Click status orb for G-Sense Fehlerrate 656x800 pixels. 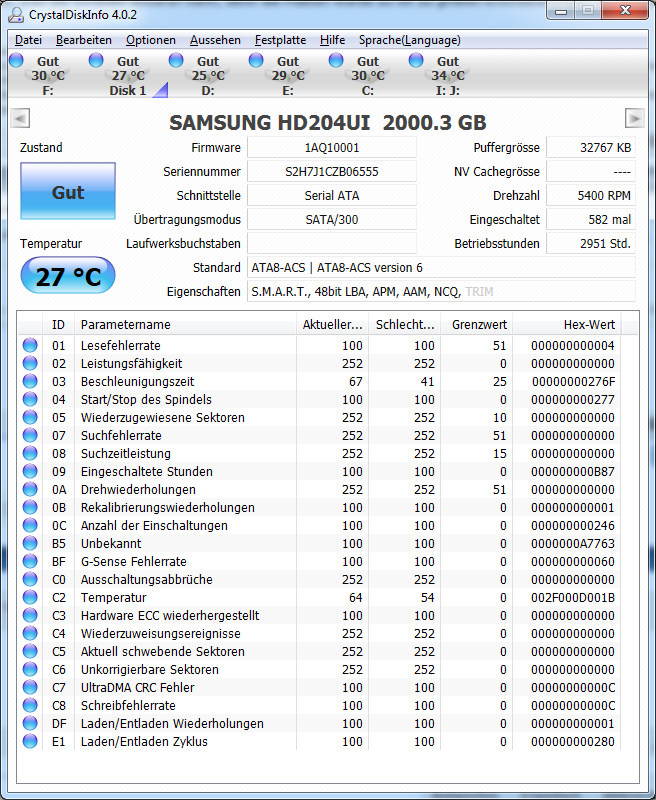click(x=30, y=561)
